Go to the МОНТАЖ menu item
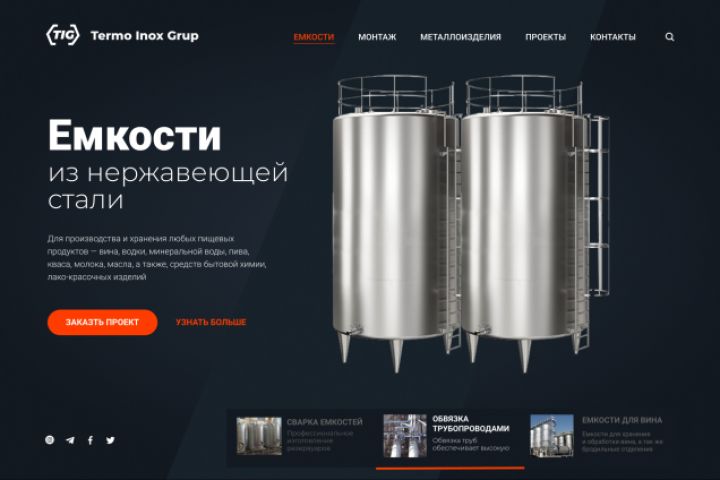Screen dimensions: 720x480 377,37
